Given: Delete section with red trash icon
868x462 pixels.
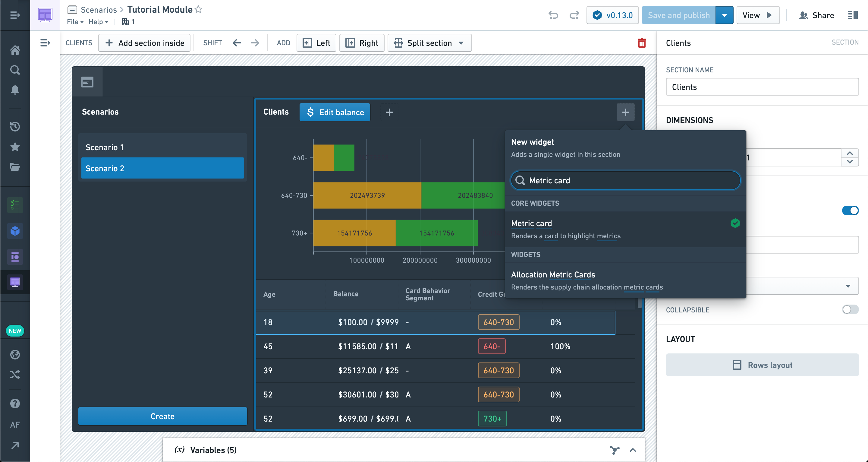Looking at the screenshot, I should (x=642, y=43).
